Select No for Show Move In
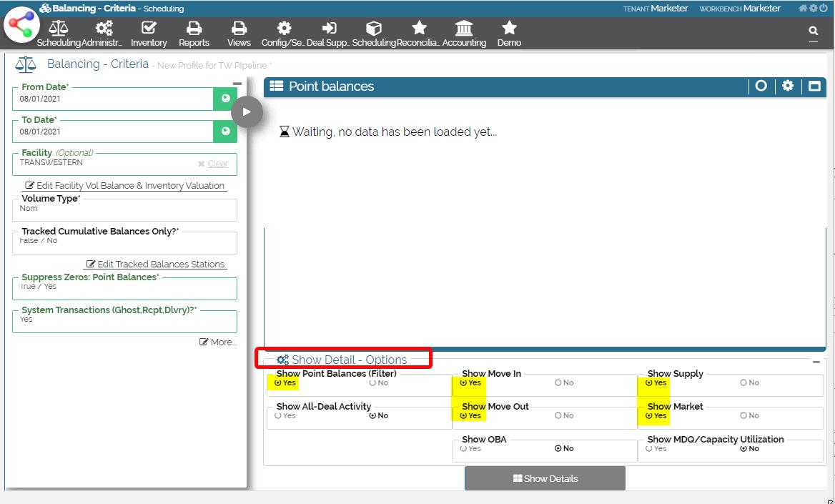Screen dimensions: 835x504 pos(558,383)
